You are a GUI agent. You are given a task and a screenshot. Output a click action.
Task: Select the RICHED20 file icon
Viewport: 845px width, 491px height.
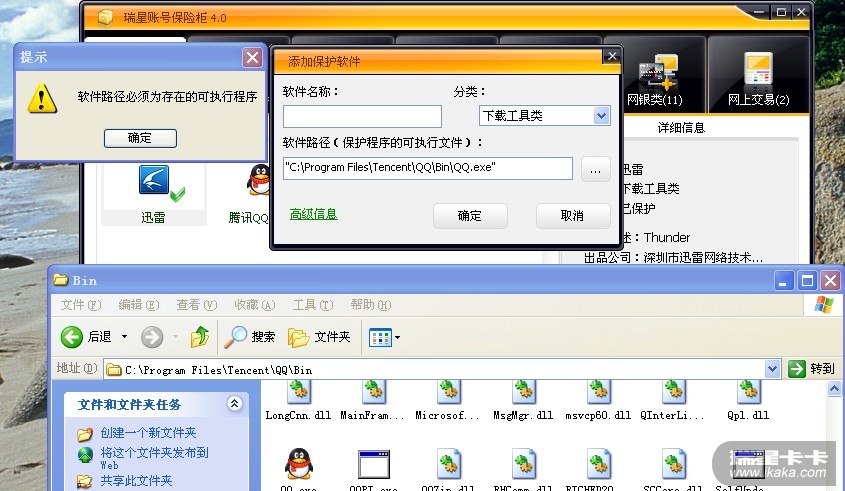coord(598,464)
